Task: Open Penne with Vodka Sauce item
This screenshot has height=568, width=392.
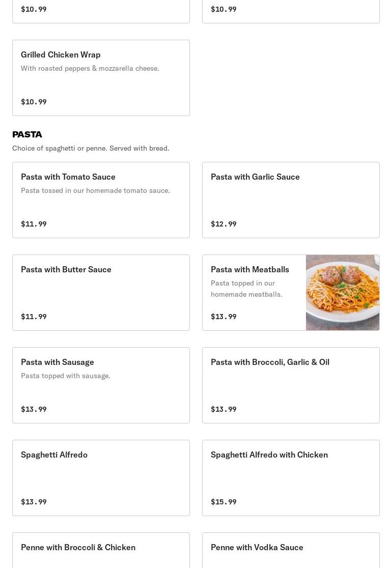Action: (x=291, y=550)
